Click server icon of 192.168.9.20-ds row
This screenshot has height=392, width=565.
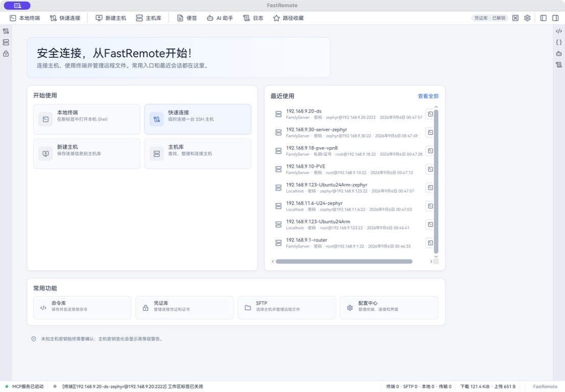pos(279,114)
